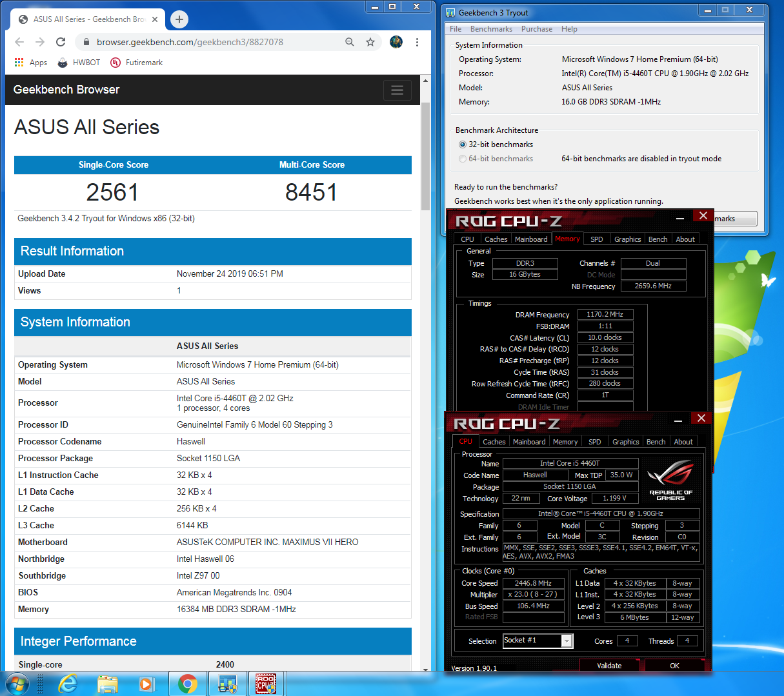Open About tab in Memory CPU-Z window
Viewport: 784px width, 696px height.
[x=685, y=239]
